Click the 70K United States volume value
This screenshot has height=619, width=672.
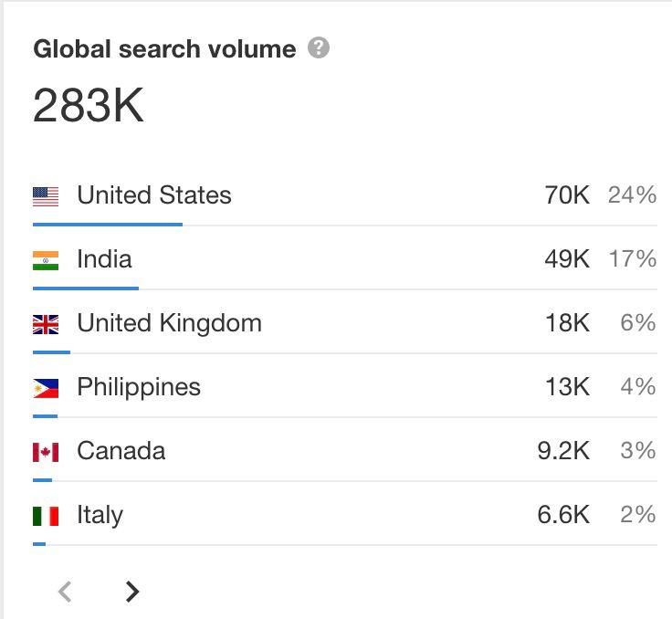coord(567,195)
